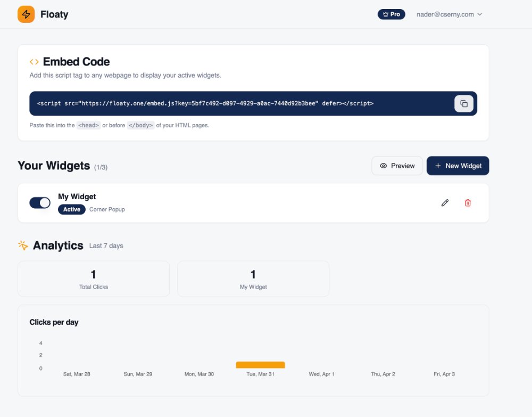The image size is (532, 417).
Task: Create a New Widget
Action: pyautogui.click(x=458, y=166)
